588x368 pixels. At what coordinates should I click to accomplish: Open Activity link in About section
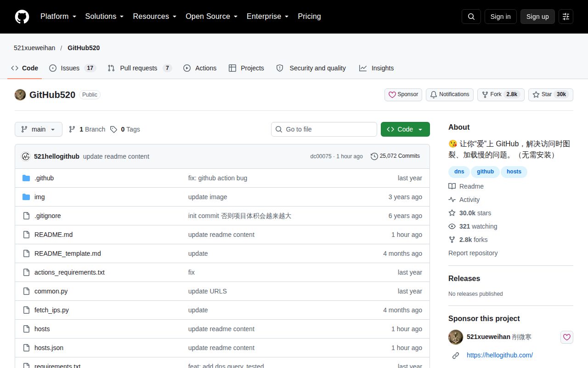[x=464, y=200]
